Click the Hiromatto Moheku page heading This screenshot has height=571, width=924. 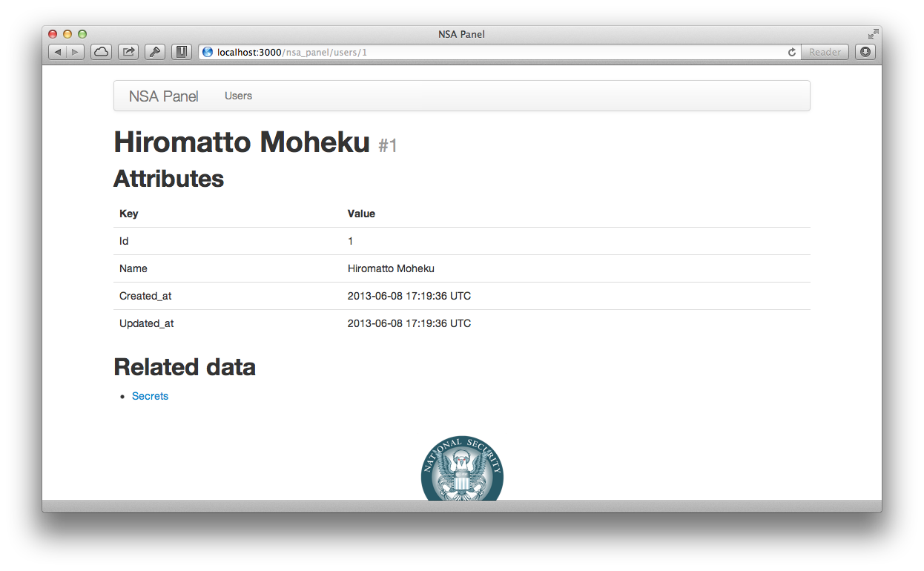[x=242, y=142]
